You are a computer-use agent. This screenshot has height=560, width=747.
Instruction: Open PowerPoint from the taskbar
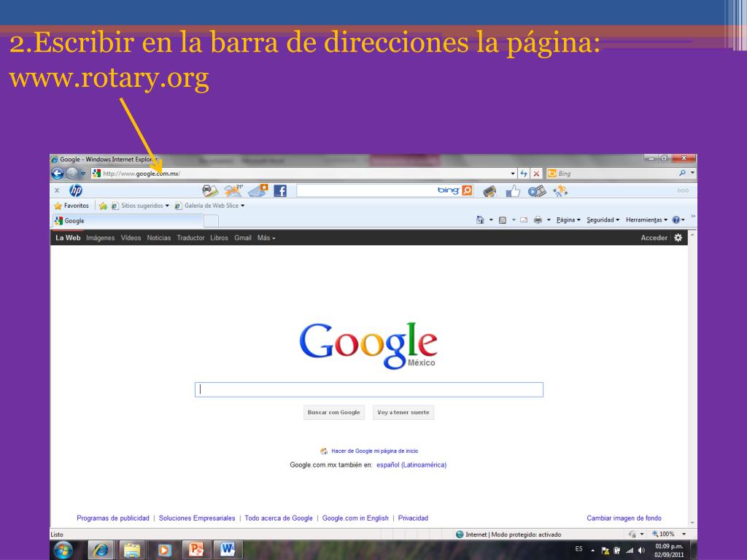[x=196, y=551]
